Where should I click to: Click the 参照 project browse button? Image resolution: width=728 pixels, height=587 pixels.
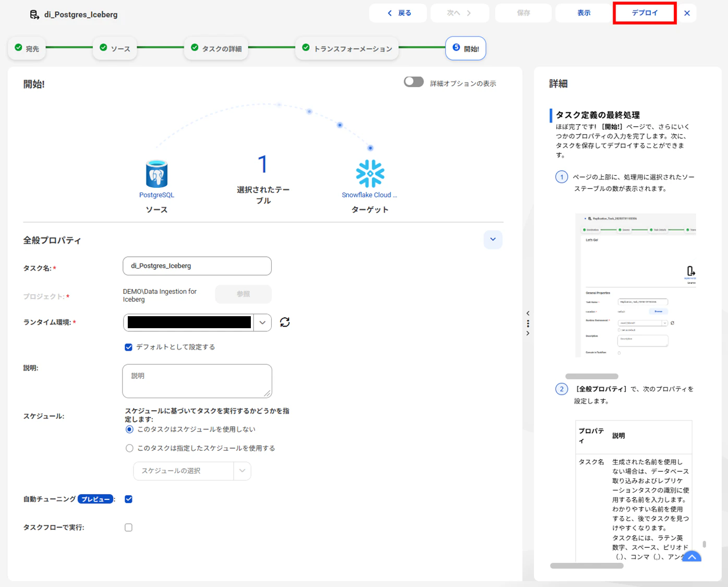pyautogui.click(x=243, y=294)
